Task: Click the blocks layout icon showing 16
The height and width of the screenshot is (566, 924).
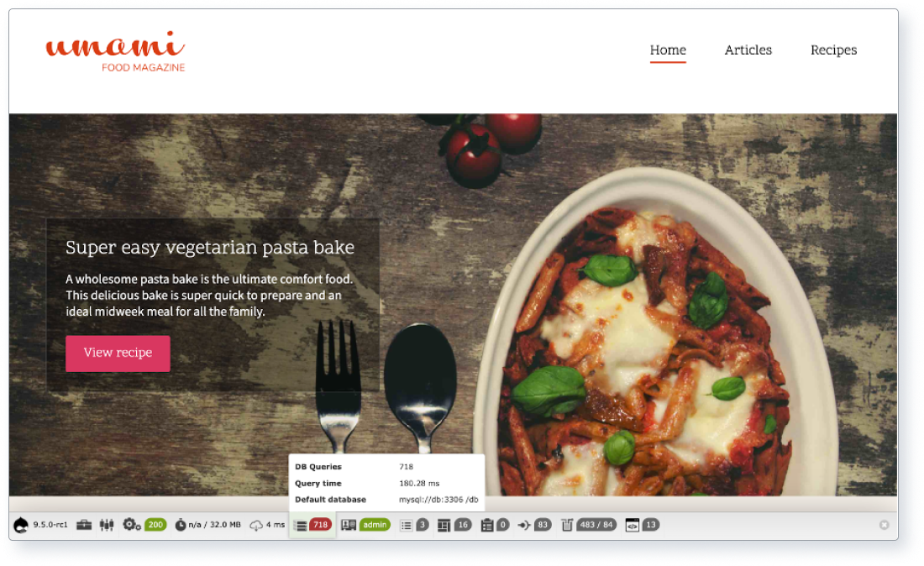Action: click(x=454, y=525)
